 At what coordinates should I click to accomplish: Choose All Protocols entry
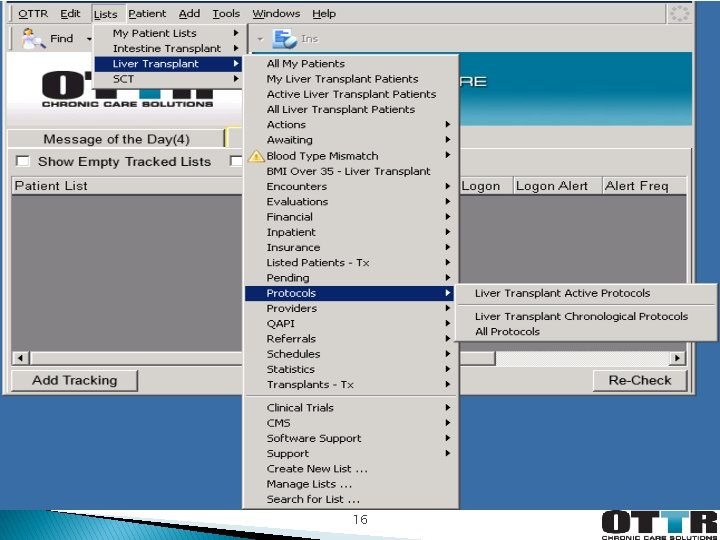586,332
